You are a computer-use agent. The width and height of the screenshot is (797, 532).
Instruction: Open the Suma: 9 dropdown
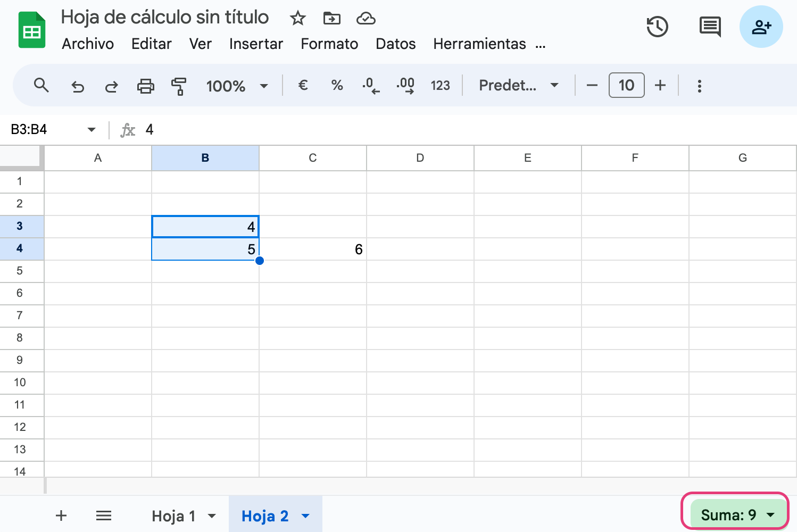(x=737, y=514)
